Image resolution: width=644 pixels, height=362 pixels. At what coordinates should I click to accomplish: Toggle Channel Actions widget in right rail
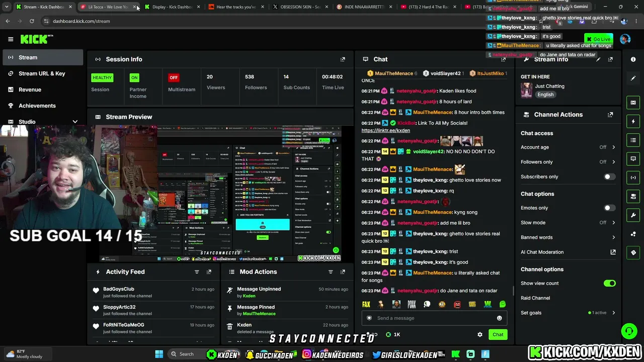tap(633, 196)
